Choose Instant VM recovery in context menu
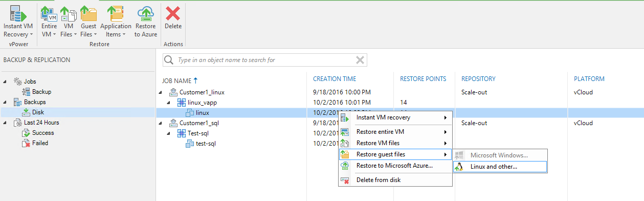The width and height of the screenshot is (644, 201). (395, 117)
